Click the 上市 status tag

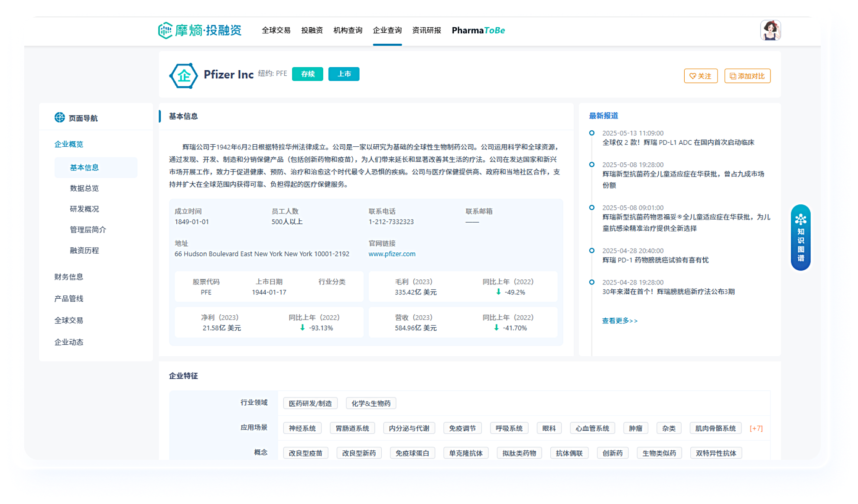pyautogui.click(x=344, y=74)
